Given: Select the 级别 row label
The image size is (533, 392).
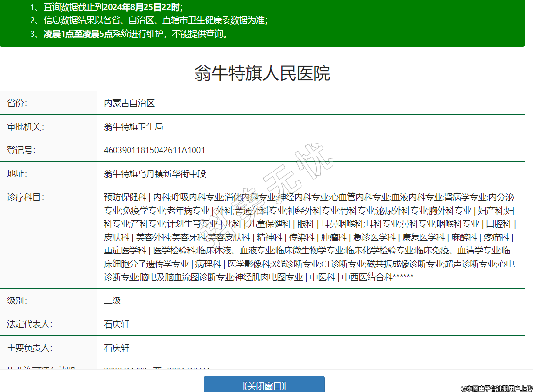Looking at the screenshot, I should [x=17, y=300].
